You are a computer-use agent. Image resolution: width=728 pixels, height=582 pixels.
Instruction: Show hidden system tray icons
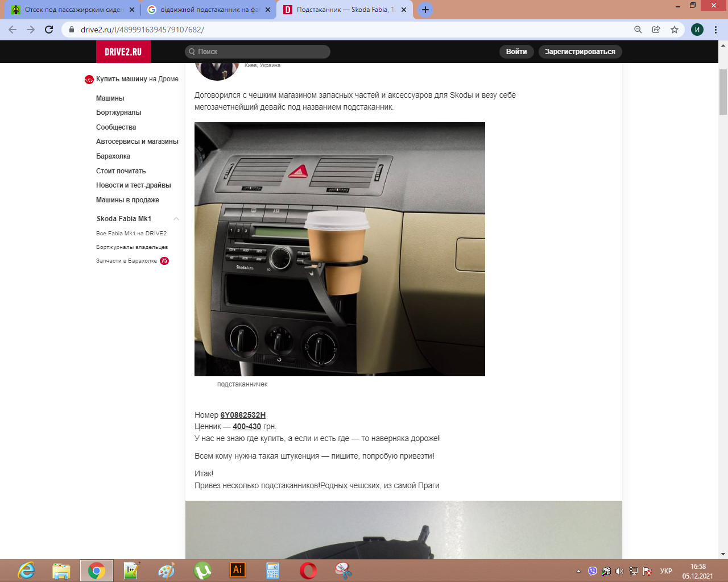578,571
